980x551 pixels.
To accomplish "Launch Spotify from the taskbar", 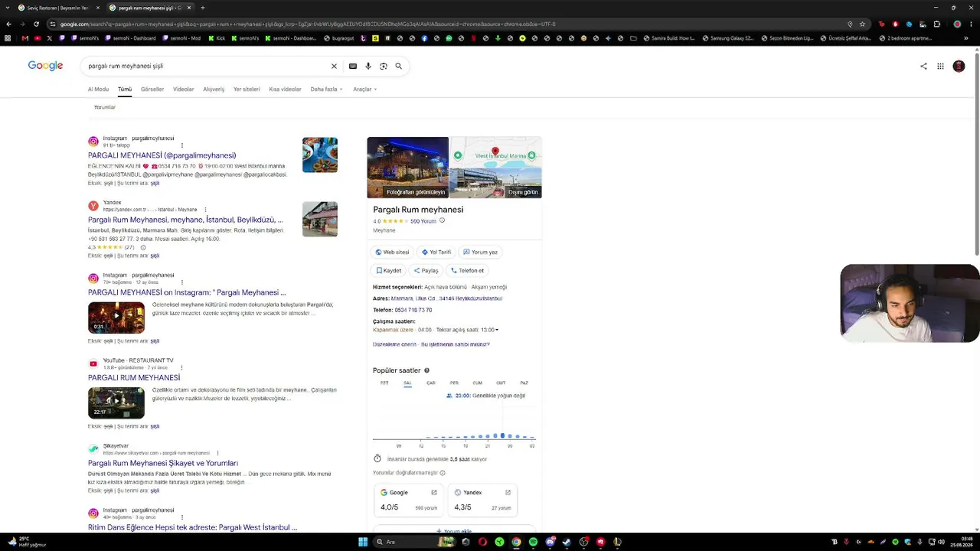I will tap(533, 542).
